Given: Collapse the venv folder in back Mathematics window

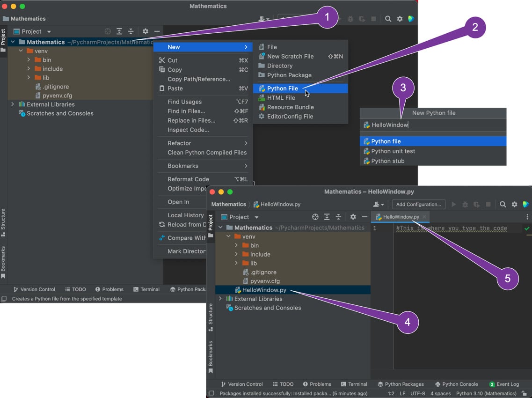Looking at the screenshot, I should pyautogui.click(x=21, y=51).
